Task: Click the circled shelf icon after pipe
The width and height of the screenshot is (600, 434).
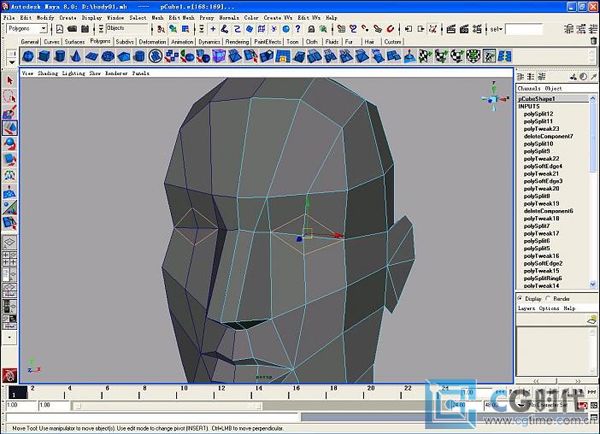Action: pos(155,57)
